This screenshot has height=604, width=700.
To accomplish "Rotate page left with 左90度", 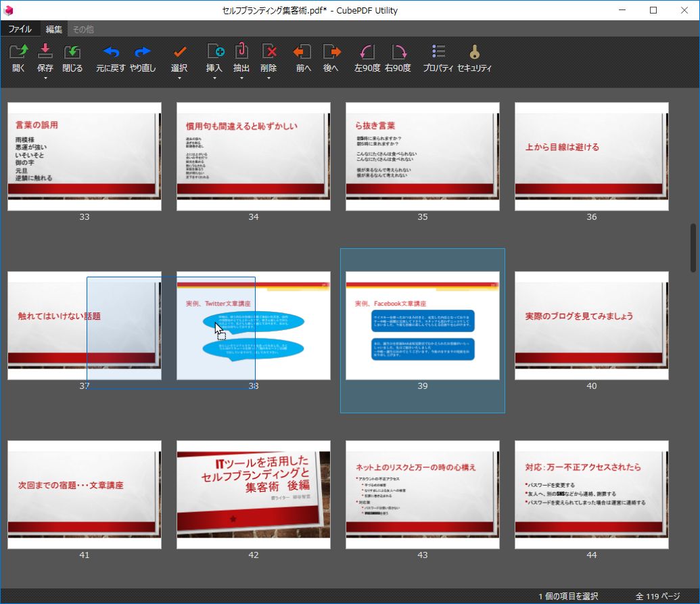I will tap(366, 57).
